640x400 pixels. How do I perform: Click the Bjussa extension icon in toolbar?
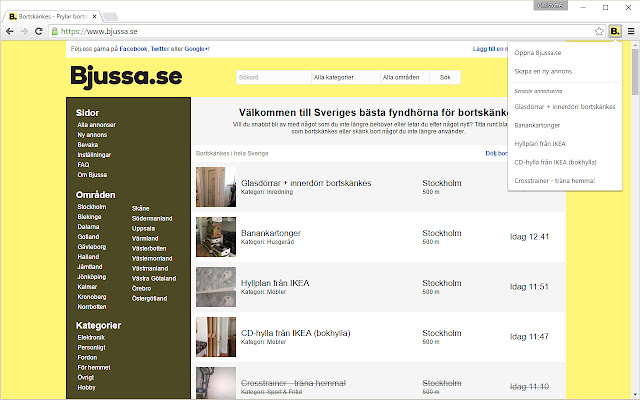[615, 31]
